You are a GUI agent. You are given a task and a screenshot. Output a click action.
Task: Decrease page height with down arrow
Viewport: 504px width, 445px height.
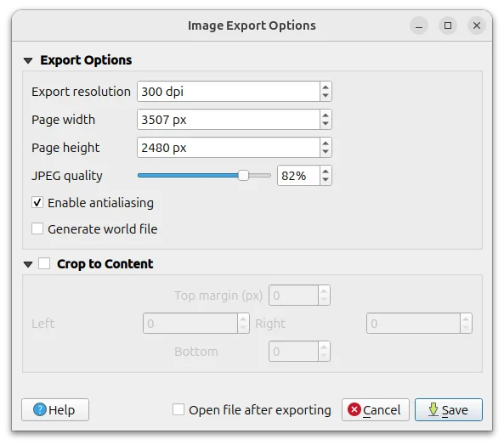click(x=326, y=151)
